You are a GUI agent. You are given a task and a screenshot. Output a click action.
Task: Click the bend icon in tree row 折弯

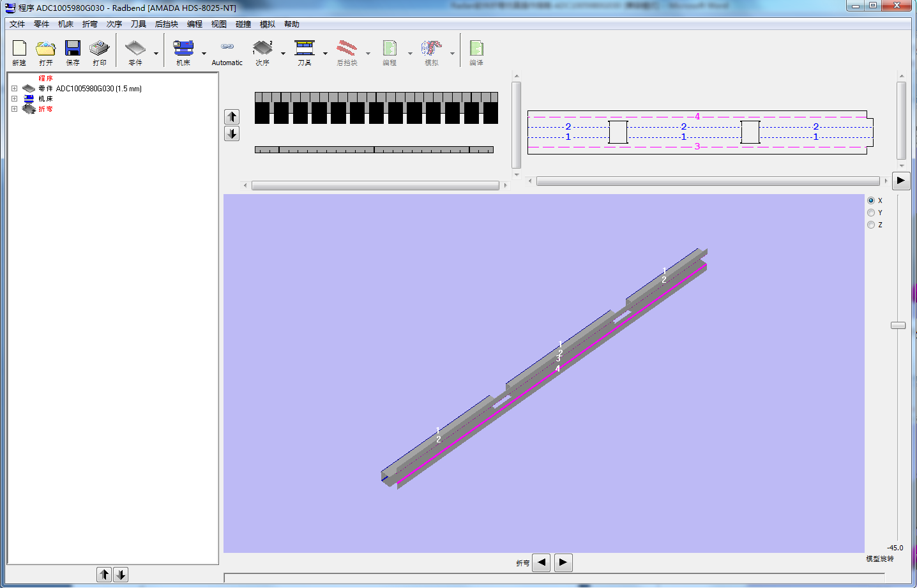click(x=29, y=109)
